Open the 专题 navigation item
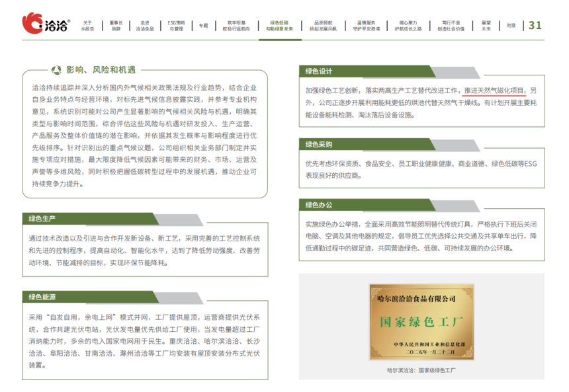 pyautogui.click(x=203, y=26)
